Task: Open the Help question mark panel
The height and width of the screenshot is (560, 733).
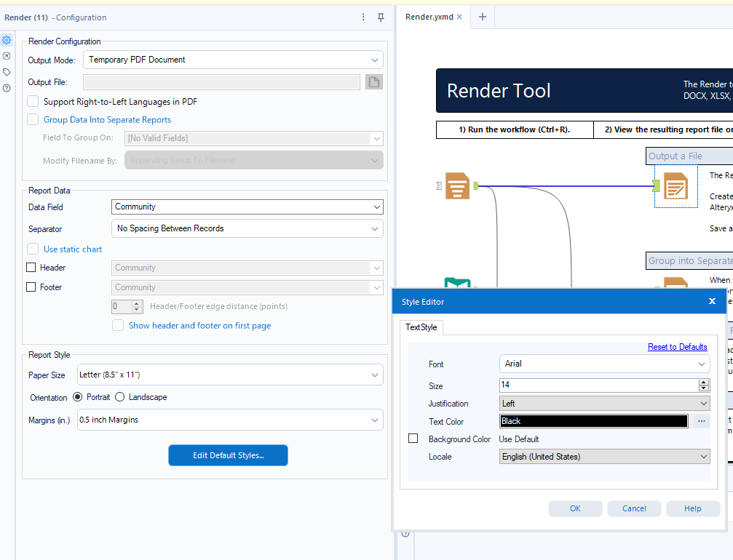Action: click(x=7, y=88)
